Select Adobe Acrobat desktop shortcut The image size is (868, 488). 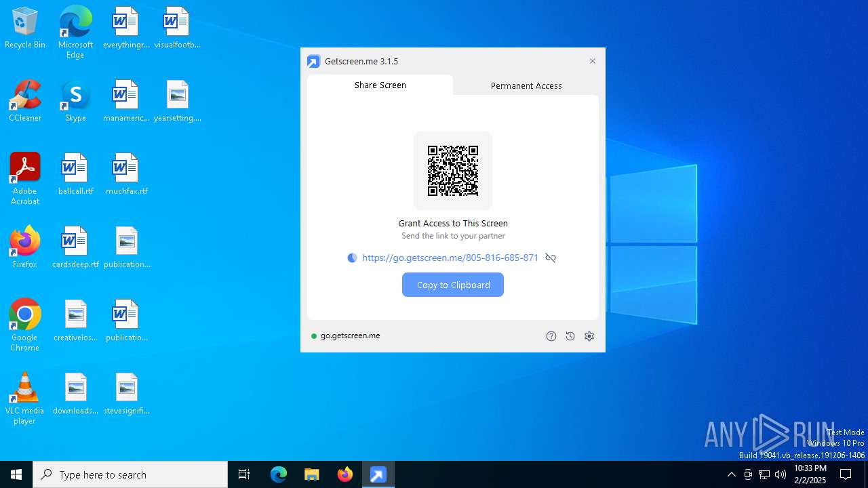pos(25,179)
